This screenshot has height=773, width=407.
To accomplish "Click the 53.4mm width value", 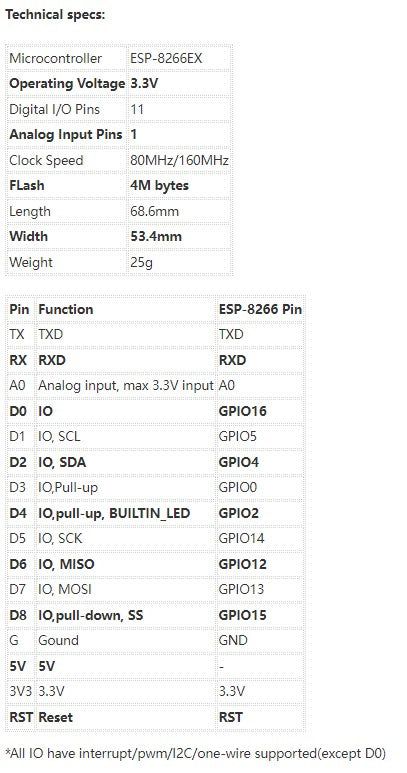I will pyautogui.click(x=156, y=236).
